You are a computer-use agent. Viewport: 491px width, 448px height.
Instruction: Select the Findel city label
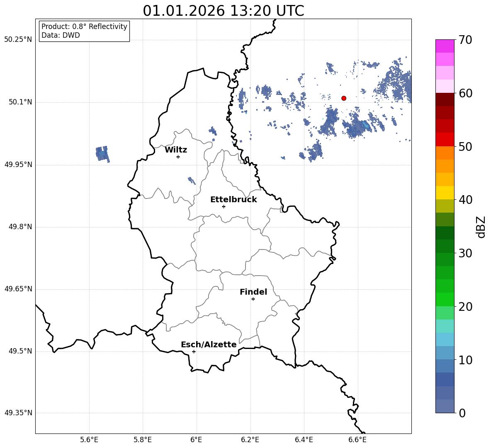[x=253, y=292]
